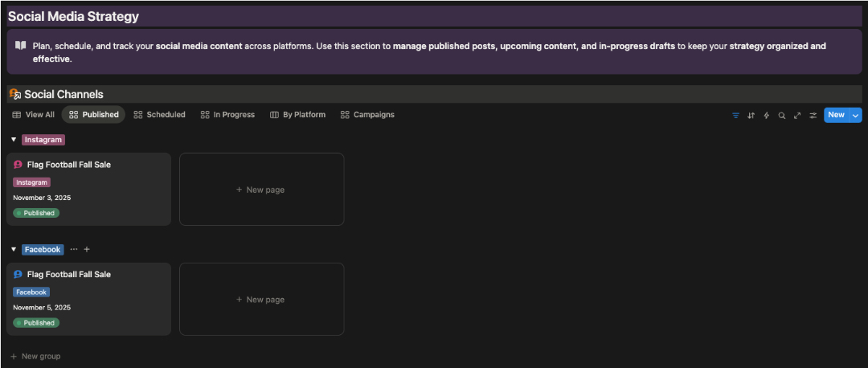Click the sort arrows icon
The width and height of the screenshot is (868, 368).
[751, 115]
